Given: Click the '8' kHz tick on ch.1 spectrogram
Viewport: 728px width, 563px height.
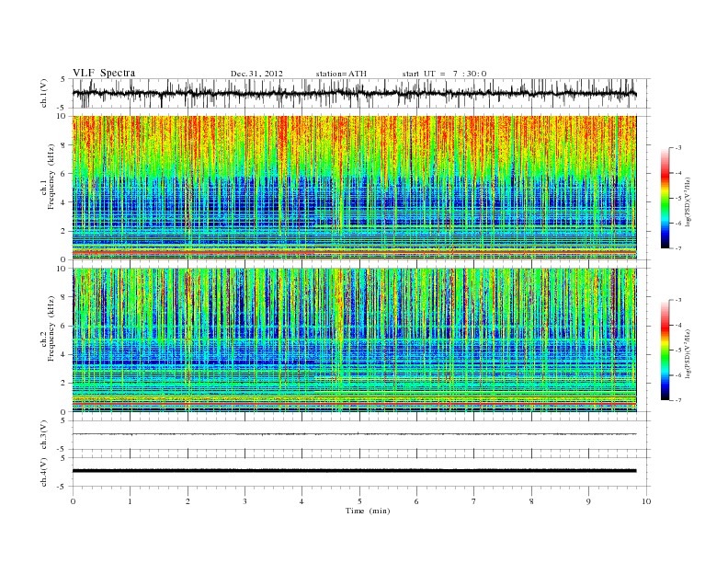Looking at the screenshot, I should click(64, 145).
